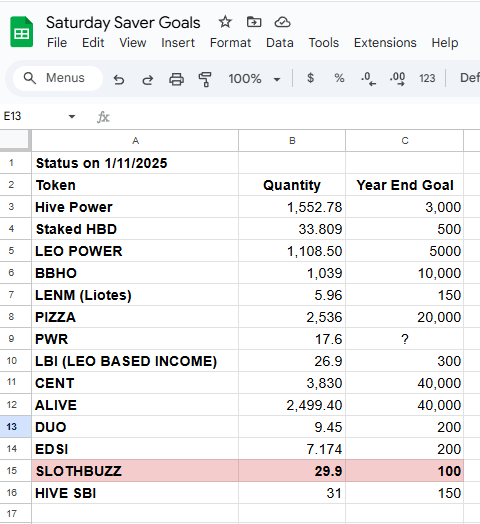Select the 'DUO' cell
Image resolution: width=480 pixels, height=524 pixels.
135,427
